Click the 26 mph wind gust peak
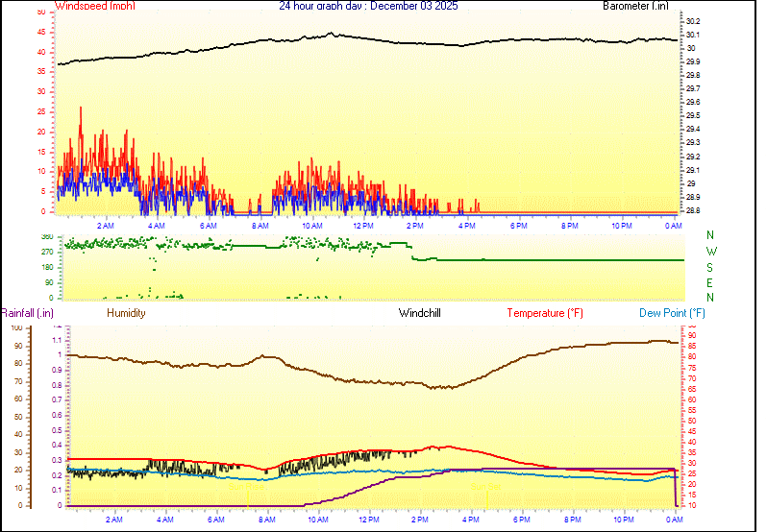Screen dimensions: 767x532 [x=81, y=109]
